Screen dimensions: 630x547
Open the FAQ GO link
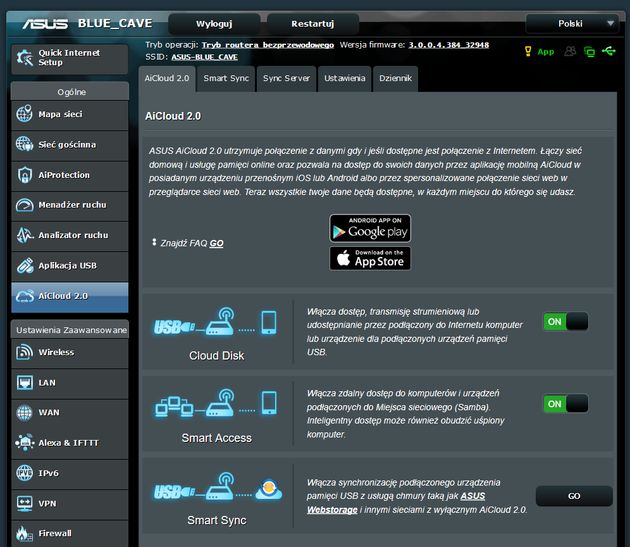[x=216, y=243]
